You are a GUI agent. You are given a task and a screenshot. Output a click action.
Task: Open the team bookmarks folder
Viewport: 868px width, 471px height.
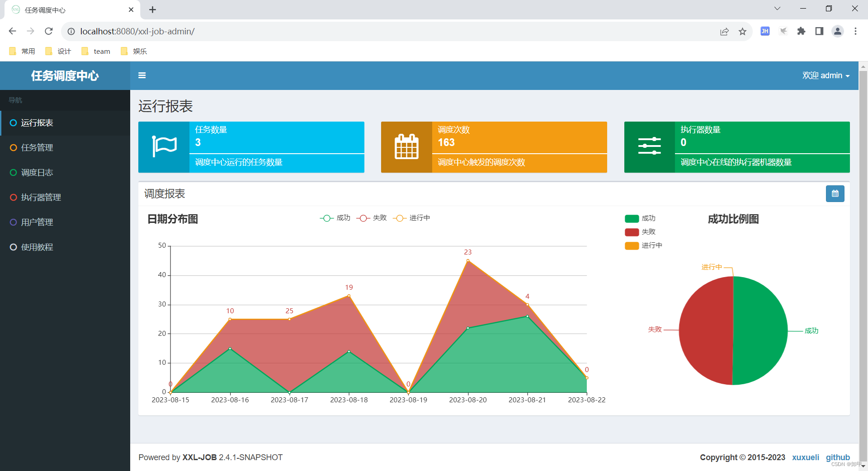(96, 51)
